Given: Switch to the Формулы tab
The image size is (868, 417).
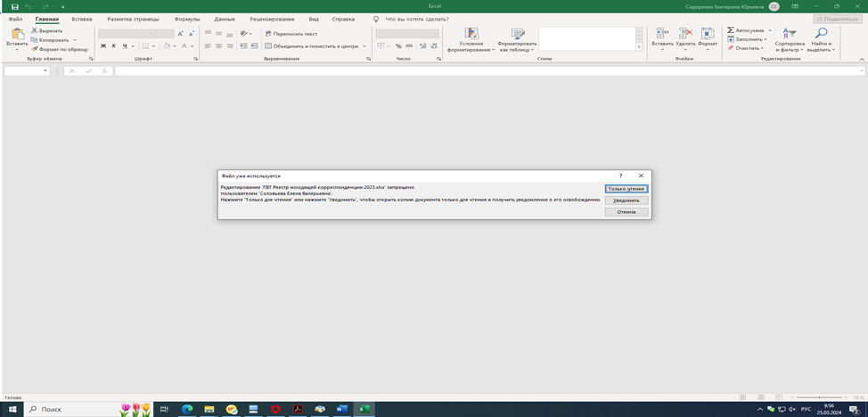Looking at the screenshot, I should point(187,19).
